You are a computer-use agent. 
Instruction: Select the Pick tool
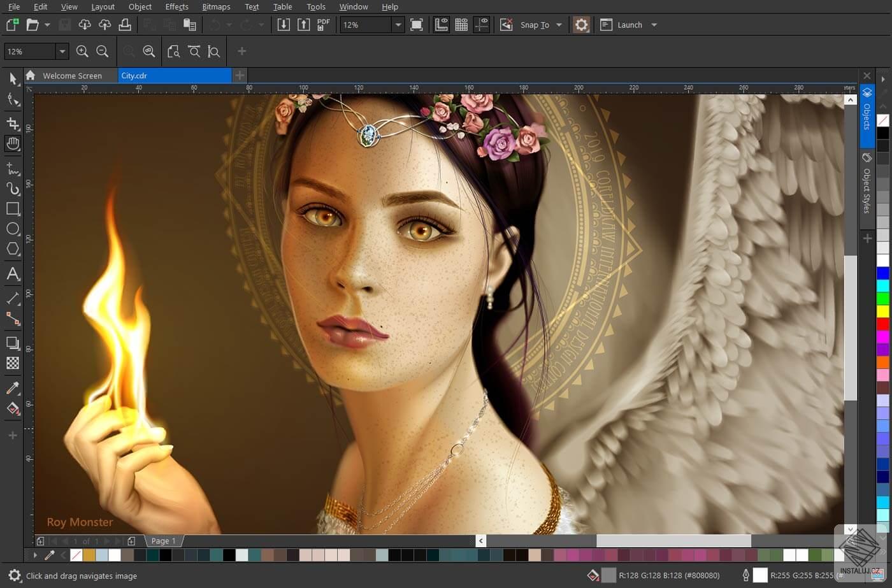click(13, 78)
